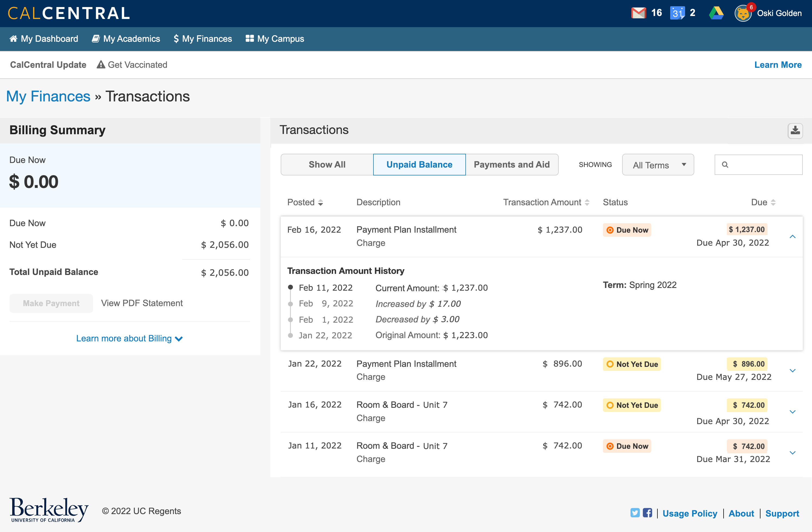Screen dimensions: 812x532
Task: Click the Calendar count 2
Action: (692, 13)
